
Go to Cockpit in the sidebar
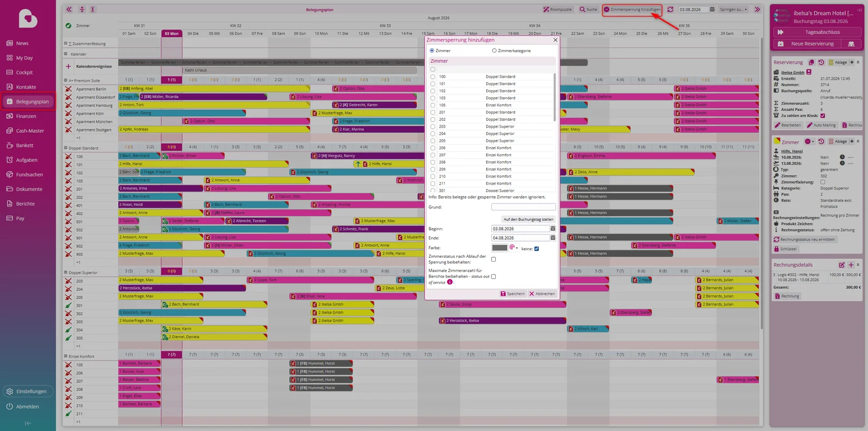point(24,72)
